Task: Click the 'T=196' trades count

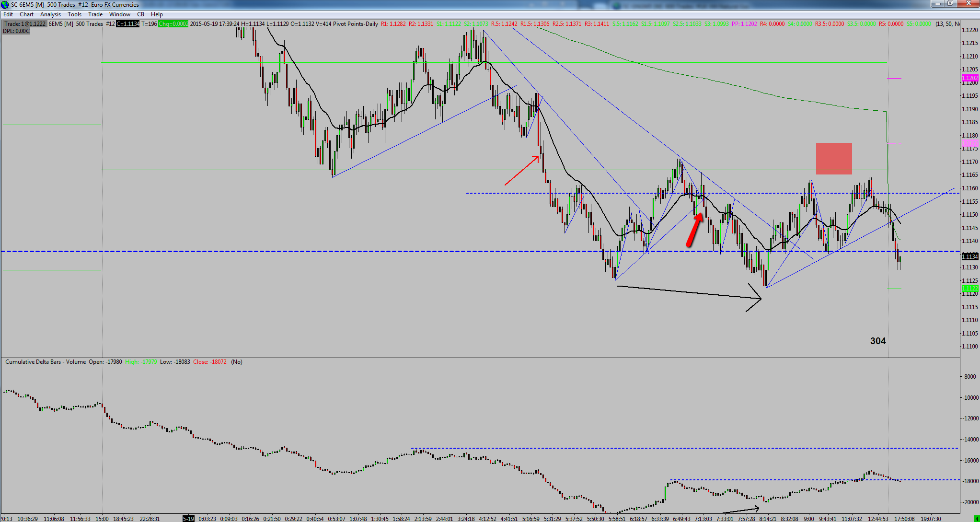Action: [x=149, y=24]
